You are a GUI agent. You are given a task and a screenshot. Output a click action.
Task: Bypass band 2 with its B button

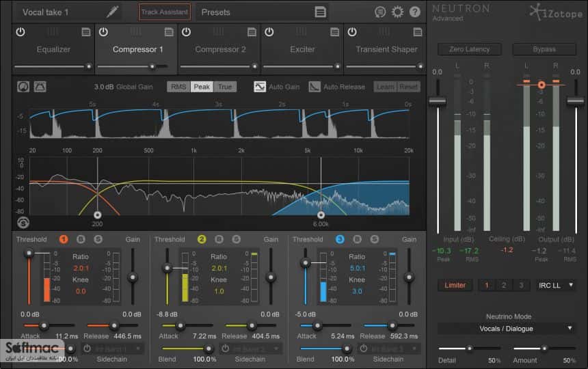(219, 239)
